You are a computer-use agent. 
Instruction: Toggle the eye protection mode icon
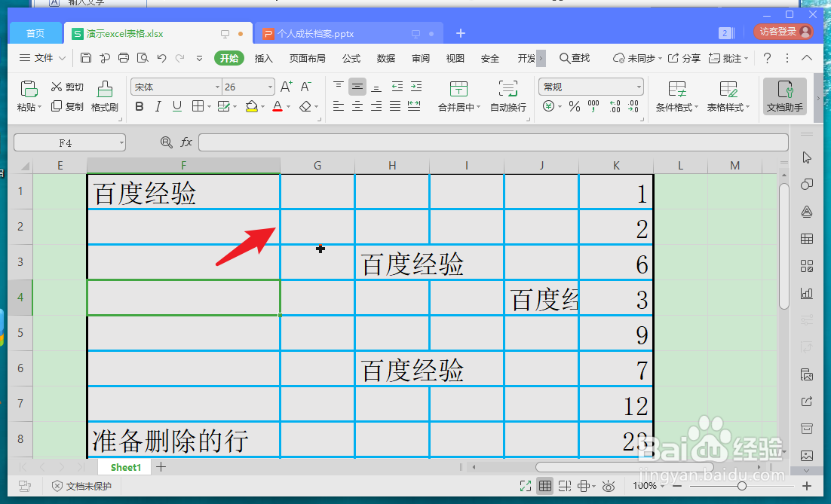(x=609, y=485)
